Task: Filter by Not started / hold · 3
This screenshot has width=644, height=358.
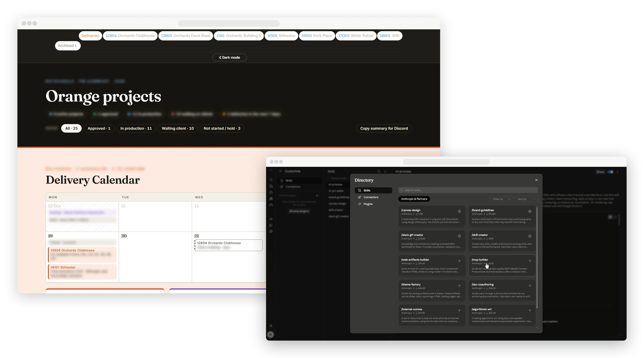Action: pos(222,129)
